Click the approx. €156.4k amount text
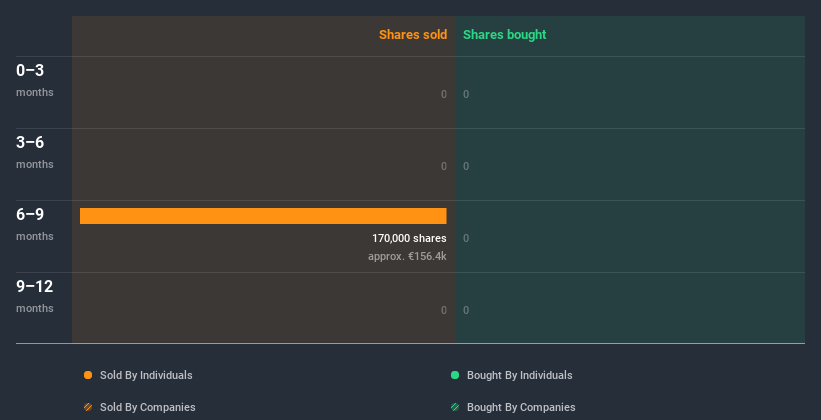Image resolution: width=821 pixels, height=420 pixels. (407, 256)
